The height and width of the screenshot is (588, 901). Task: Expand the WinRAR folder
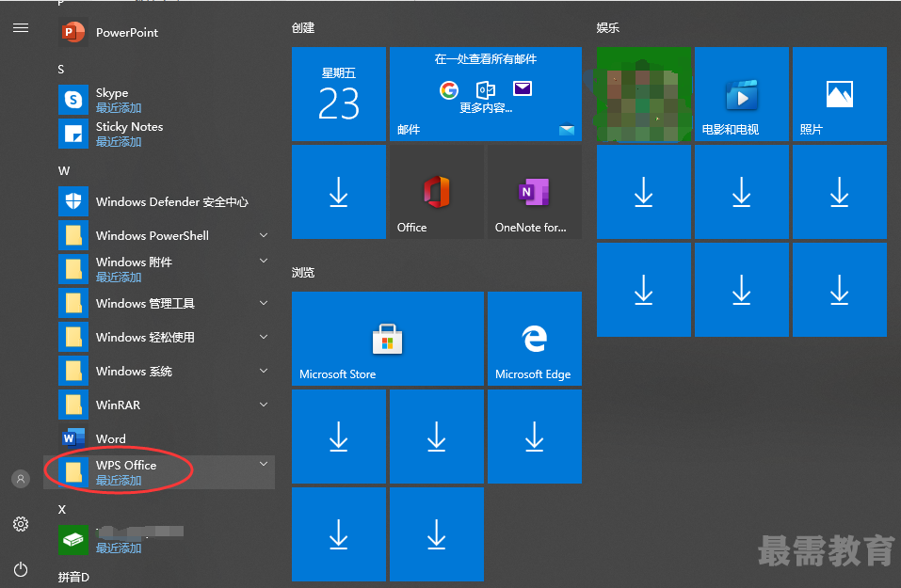[x=264, y=405]
